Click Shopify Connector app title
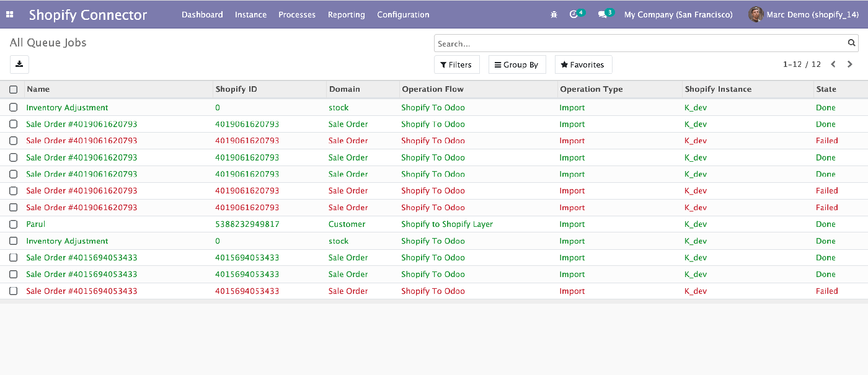The image size is (868, 375). tap(88, 15)
